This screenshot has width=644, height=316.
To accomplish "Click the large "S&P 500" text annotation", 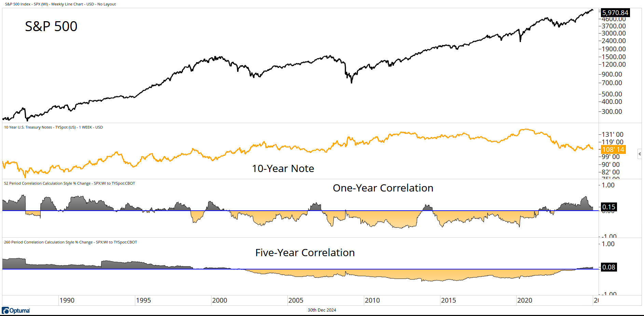I will point(51,26).
